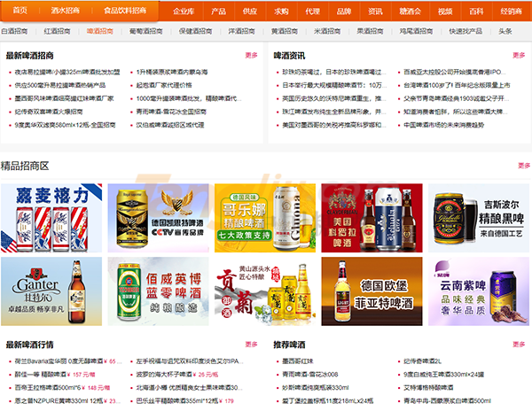Screen dimensions: 532x411
Task: Select the highlighted 啤酒招商 category
Action: pyautogui.click(x=99, y=31)
